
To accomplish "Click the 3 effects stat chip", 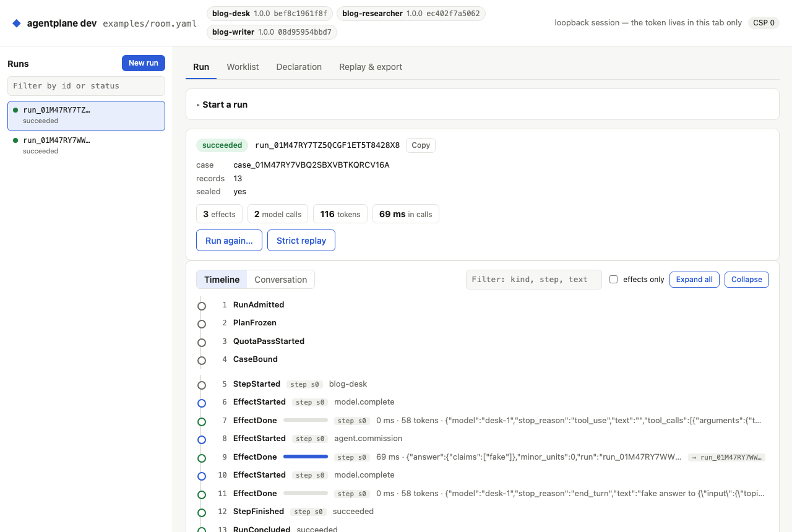I will point(220,214).
